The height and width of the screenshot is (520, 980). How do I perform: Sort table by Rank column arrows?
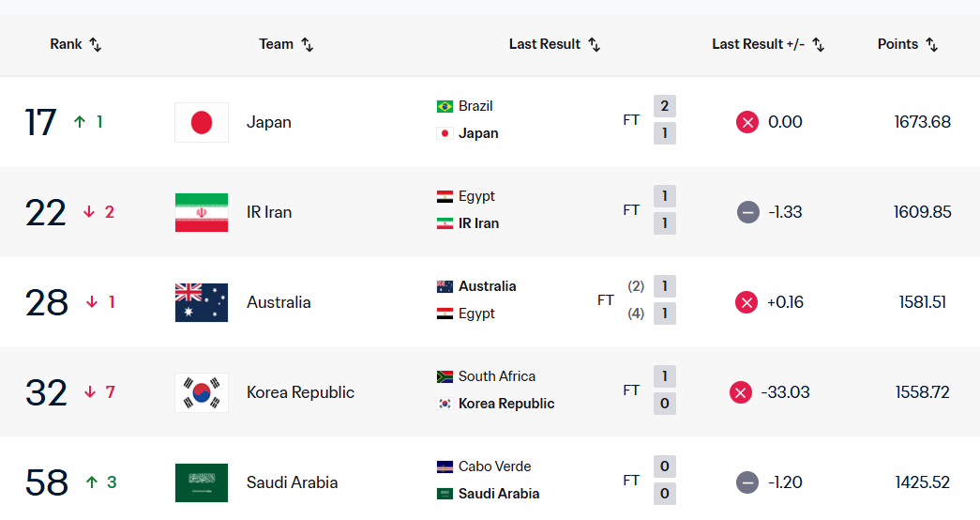tap(95, 44)
